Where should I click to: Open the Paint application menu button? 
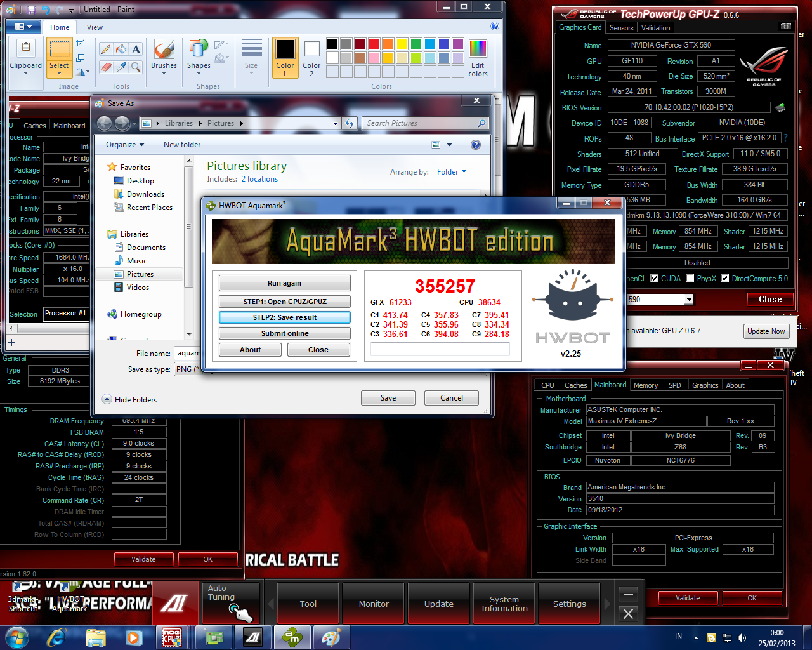point(23,27)
